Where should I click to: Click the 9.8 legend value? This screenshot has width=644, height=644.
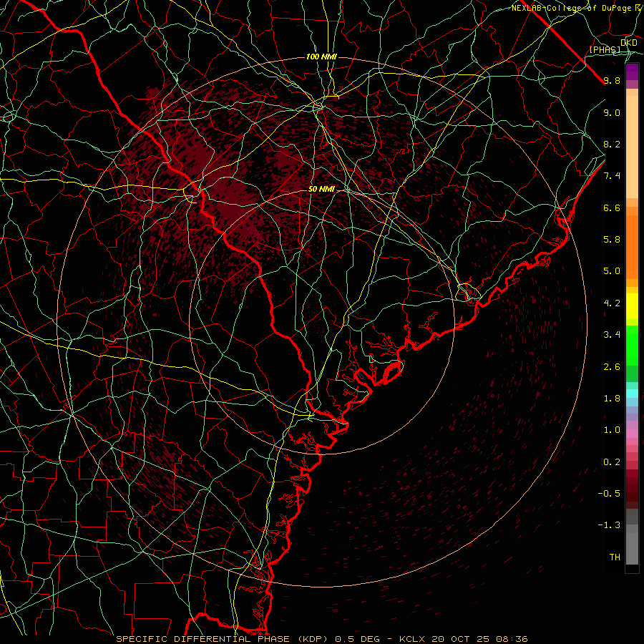click(x=612, y=81)
